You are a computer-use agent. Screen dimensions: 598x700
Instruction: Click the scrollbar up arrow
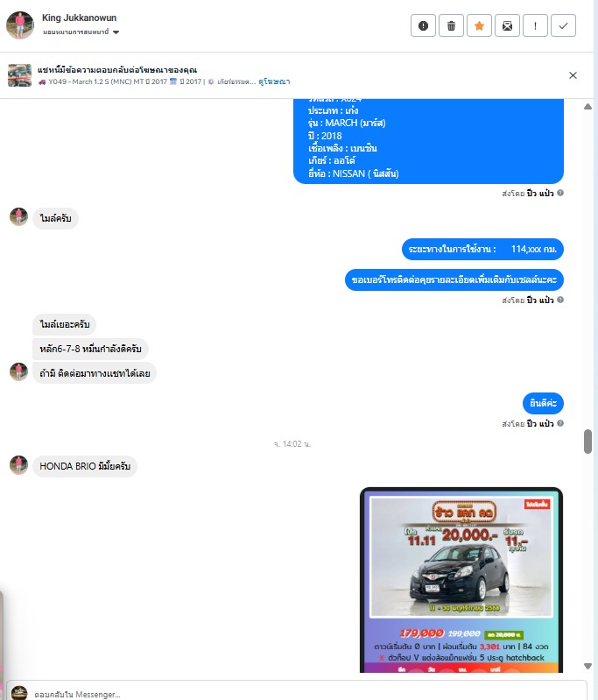[x=587, y=107]
